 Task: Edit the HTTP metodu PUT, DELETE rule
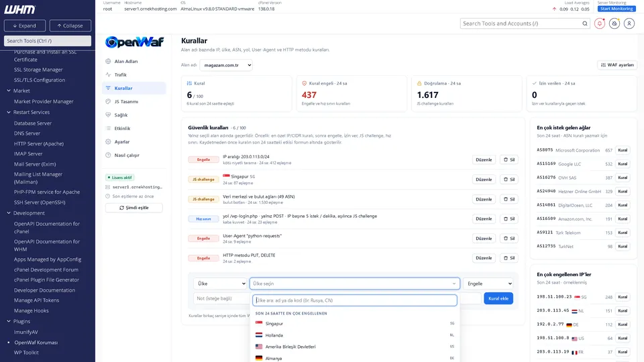pyautogui.click(x=484, y=258)
